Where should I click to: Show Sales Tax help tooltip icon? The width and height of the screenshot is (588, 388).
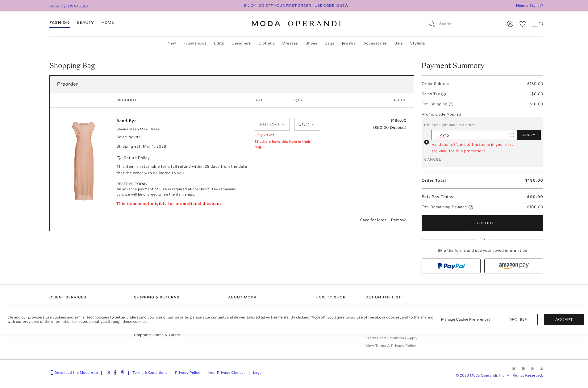click(x=444, y=94)
